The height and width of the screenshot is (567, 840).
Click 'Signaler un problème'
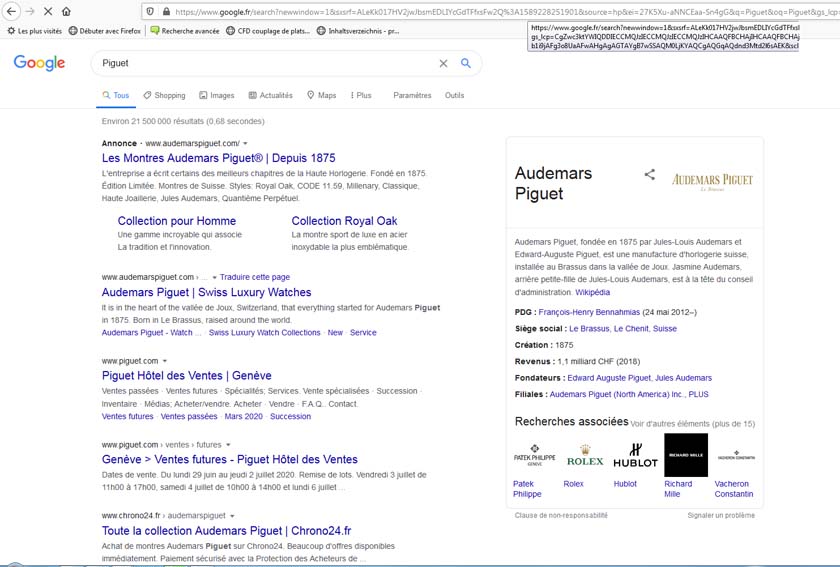click(721, 516)
